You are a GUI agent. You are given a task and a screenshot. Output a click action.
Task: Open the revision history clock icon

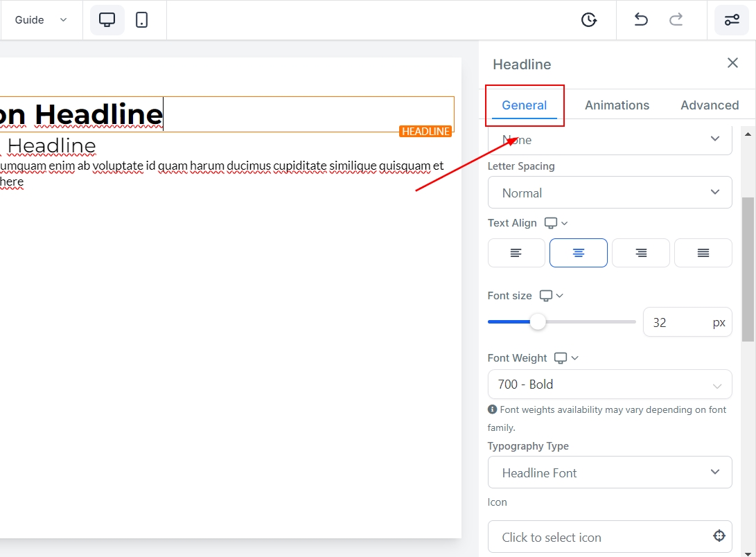(x=589, y=20)
